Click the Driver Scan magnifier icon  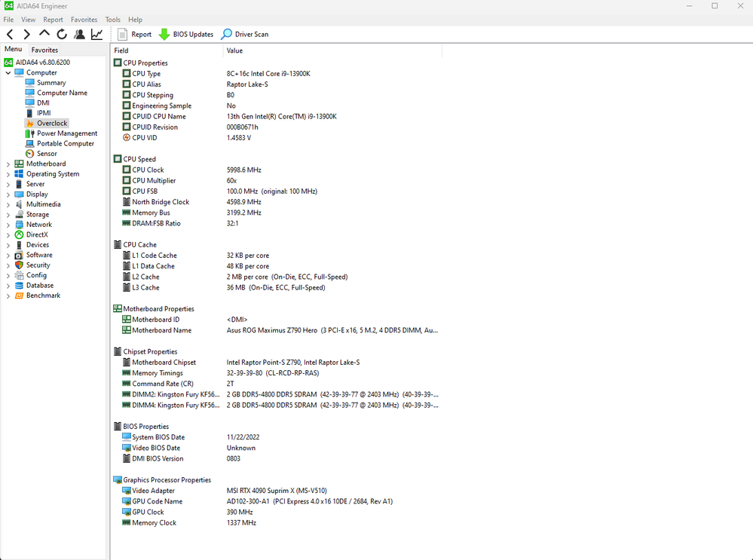point(226,34)
